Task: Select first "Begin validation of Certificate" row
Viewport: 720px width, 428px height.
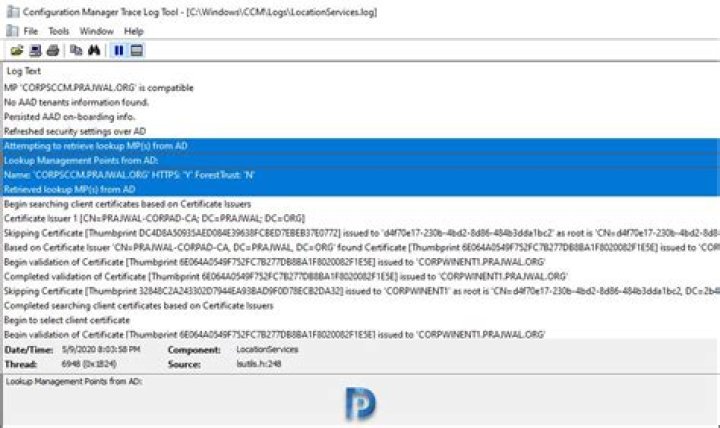Action: pos(360,262)
